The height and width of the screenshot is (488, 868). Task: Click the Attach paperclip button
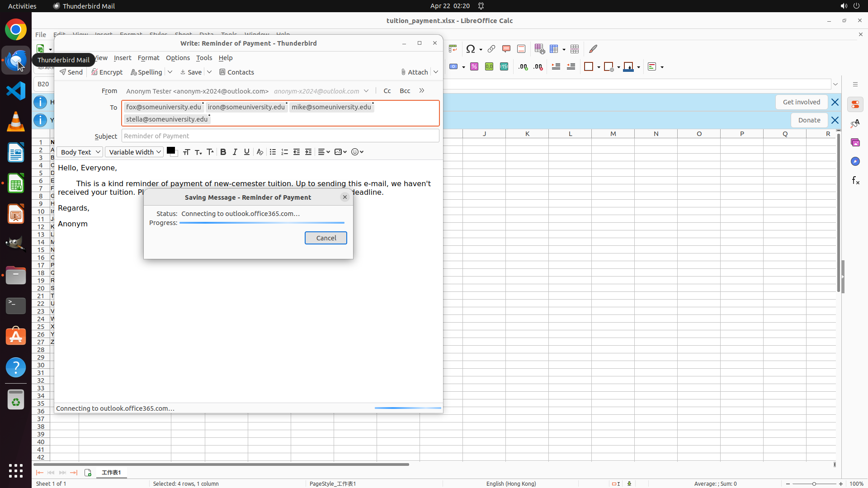click(x=414, y=72)
